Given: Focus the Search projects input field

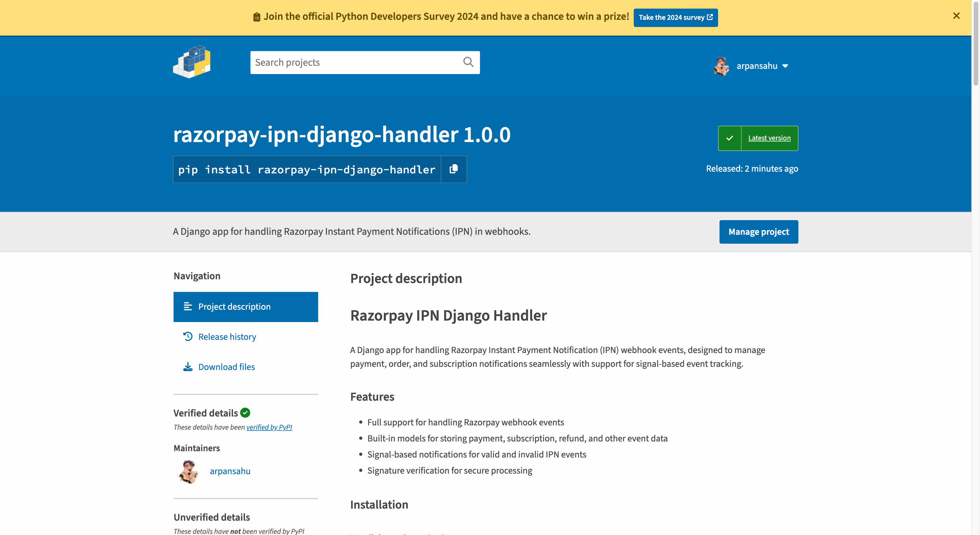Looking at the screenshot, I should pyautogui.click(x=354, y=62).
